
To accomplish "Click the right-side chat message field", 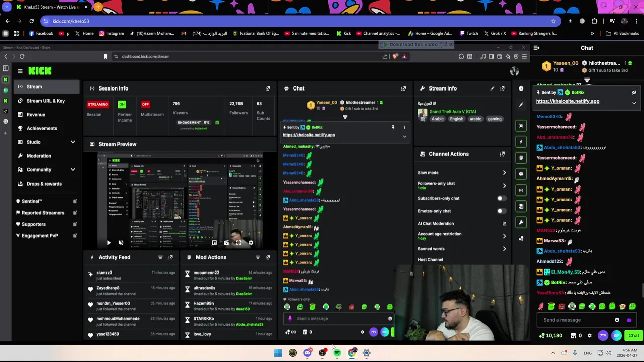I will [586, 320].
